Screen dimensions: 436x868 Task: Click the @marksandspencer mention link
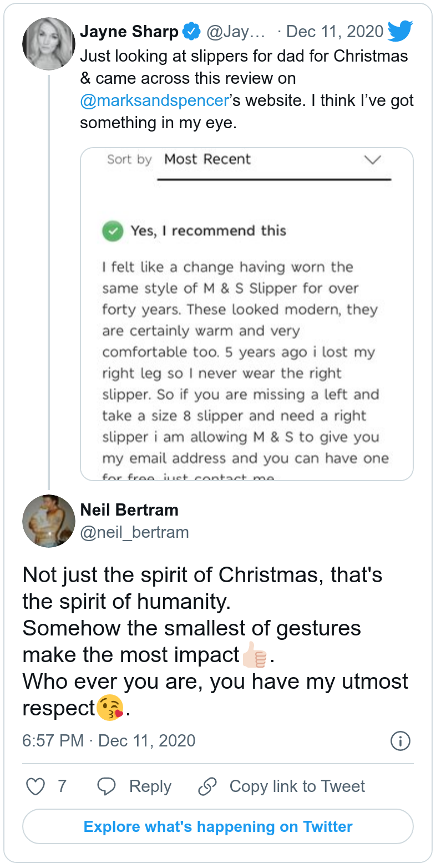(x=154, y=100)
